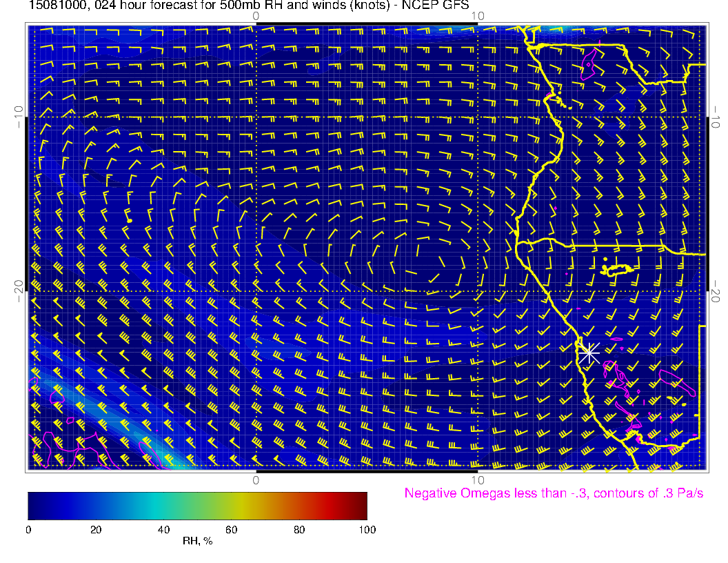Click the white asterisk location marker on the map
Screen dimensions: 728x563
click(589, 353)
